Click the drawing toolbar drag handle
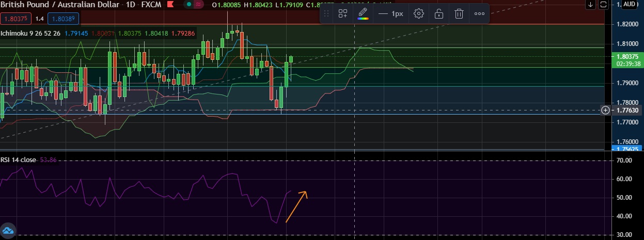 coord(326,14)
